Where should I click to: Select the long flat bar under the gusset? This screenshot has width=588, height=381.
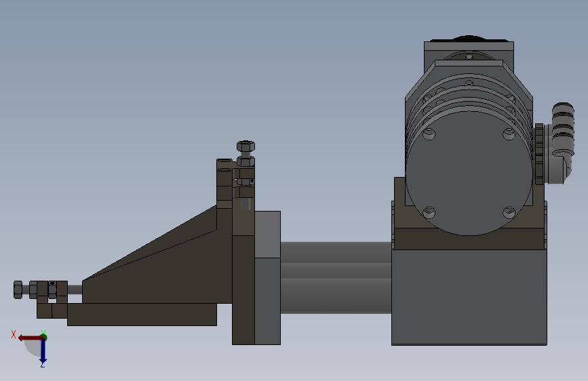pyautogui.click(x=142, y=315)
